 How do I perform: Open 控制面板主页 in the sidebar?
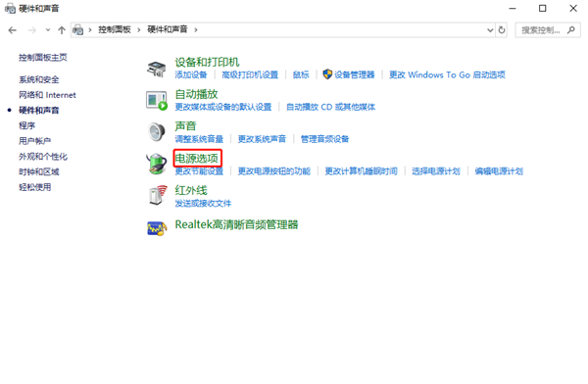[43, 58]
